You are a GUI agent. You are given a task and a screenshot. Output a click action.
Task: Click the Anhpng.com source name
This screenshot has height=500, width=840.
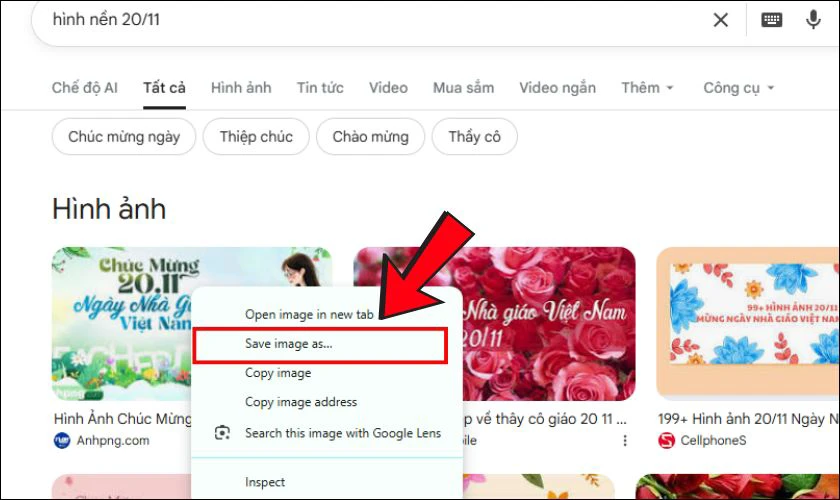pos(113,441)
